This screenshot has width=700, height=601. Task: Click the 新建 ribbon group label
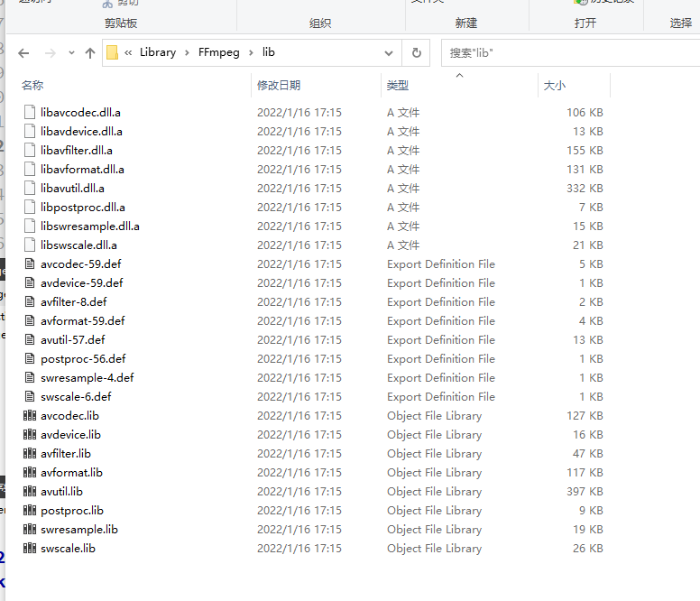click(x=466, y=23)
